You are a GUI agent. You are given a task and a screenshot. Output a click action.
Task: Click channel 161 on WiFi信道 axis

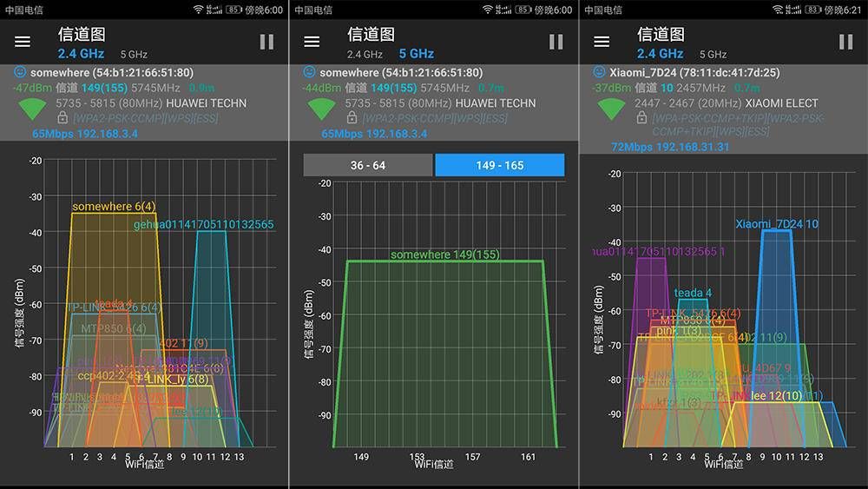(x=528, y=457)
